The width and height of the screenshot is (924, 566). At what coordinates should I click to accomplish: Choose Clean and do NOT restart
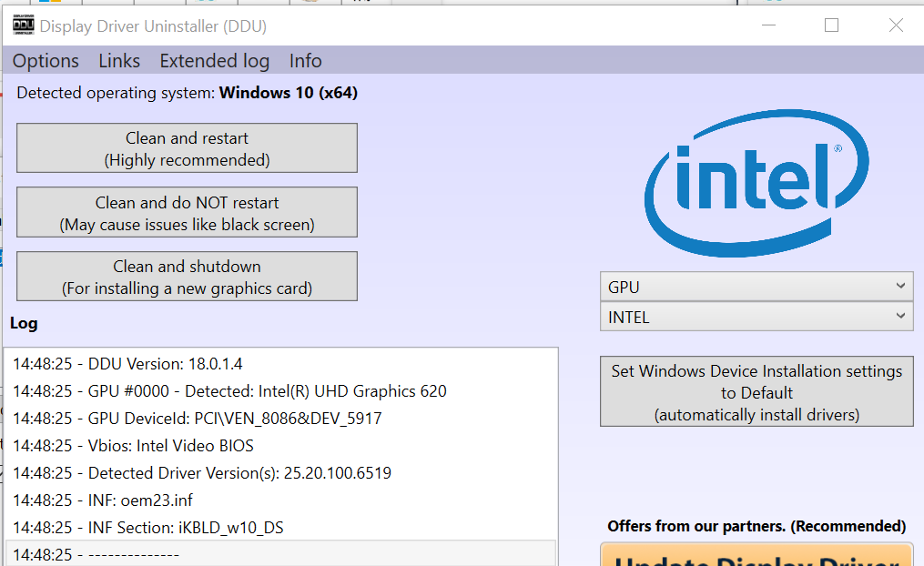pos(187,213)
